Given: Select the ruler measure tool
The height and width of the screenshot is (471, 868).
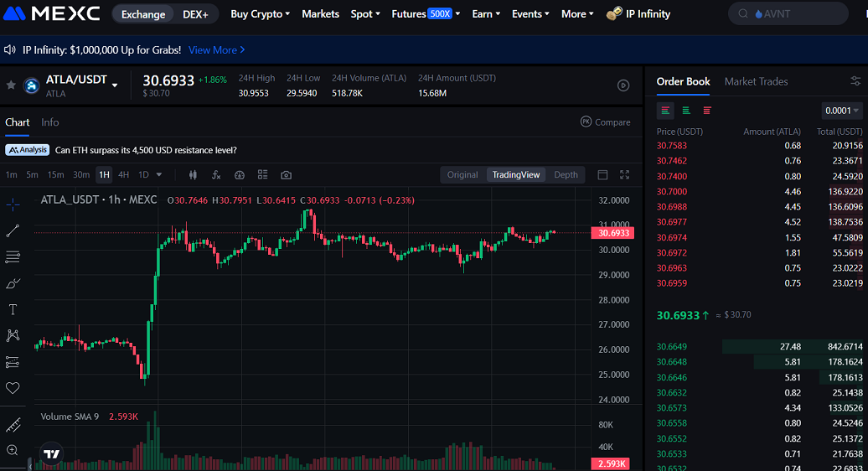Looking at the screenshot, I should point(13,425).
